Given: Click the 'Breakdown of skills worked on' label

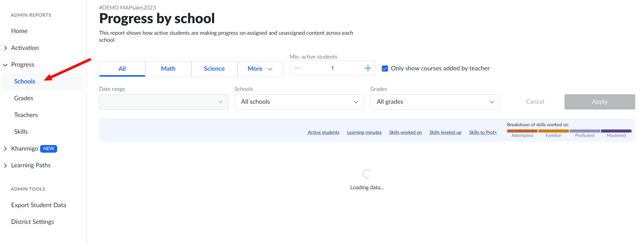Looking at the screenshot, I should [537, 125].
